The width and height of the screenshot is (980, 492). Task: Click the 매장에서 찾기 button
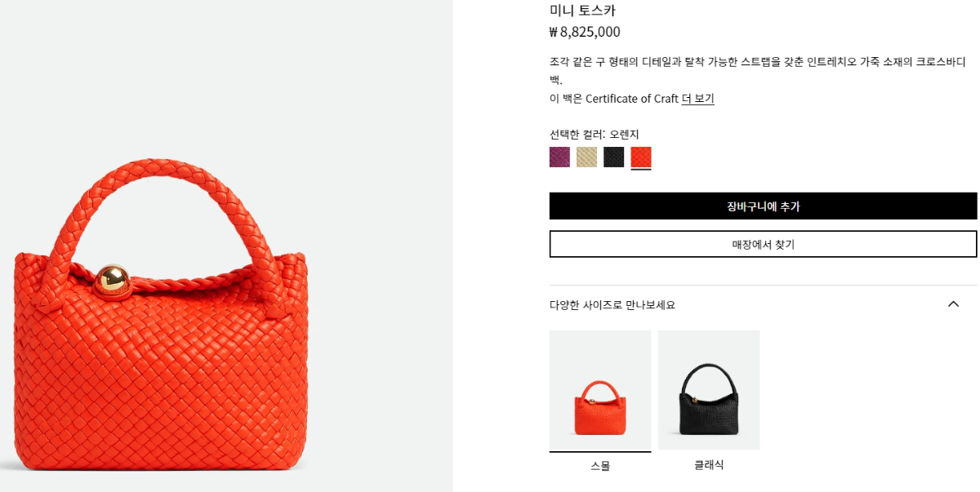coord(763,244)
